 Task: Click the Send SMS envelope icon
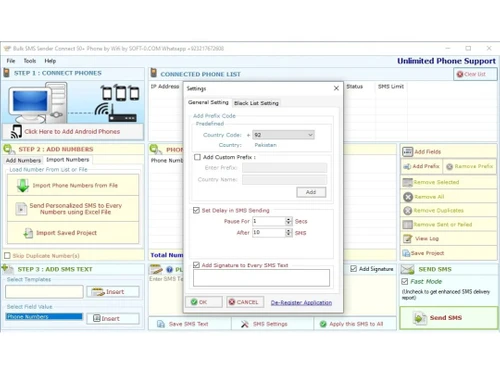click(407, 269)
